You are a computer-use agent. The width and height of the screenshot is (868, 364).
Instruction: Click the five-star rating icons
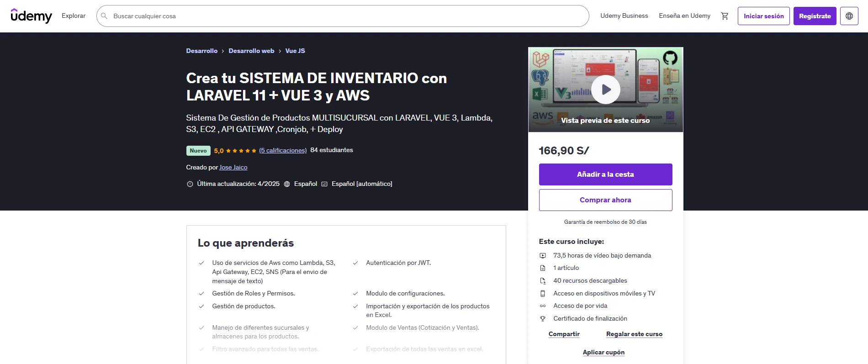(x=241, y=151)
